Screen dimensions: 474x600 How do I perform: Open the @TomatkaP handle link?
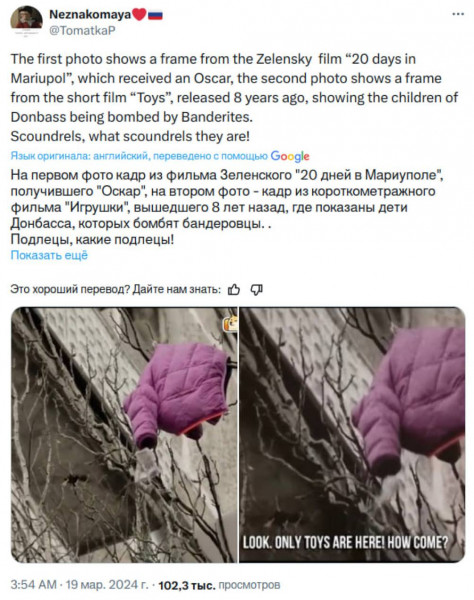point(82,30)
